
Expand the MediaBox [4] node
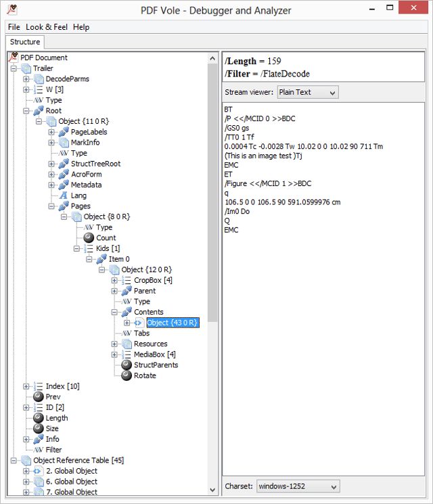(x=114, y=354)
